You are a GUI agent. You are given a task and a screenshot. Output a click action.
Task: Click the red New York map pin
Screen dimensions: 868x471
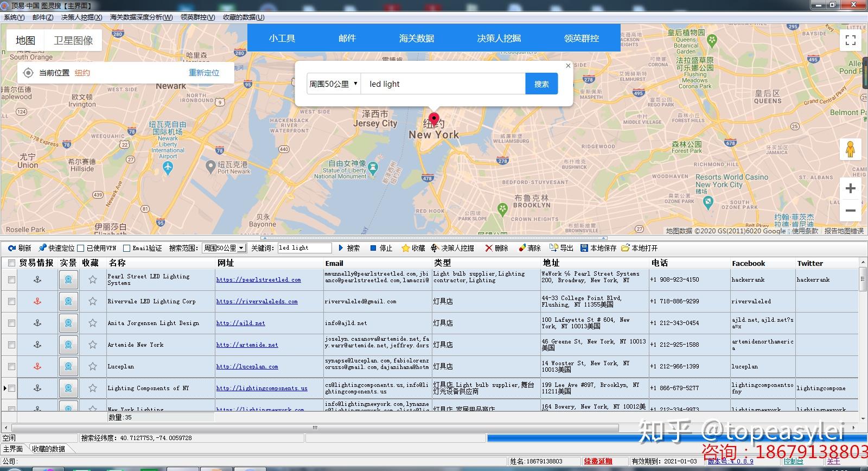433,120
